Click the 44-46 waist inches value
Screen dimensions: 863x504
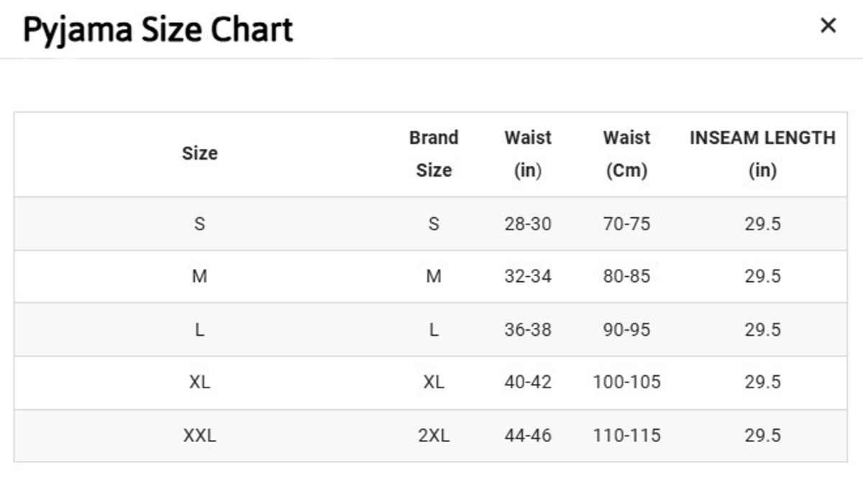pyautogui.click(x=528, y=435)
